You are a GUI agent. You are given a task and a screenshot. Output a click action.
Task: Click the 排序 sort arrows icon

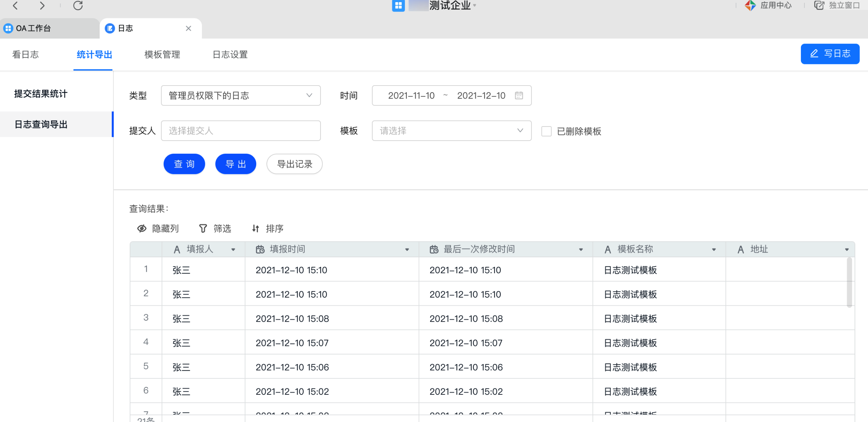(x=256, y=229)
